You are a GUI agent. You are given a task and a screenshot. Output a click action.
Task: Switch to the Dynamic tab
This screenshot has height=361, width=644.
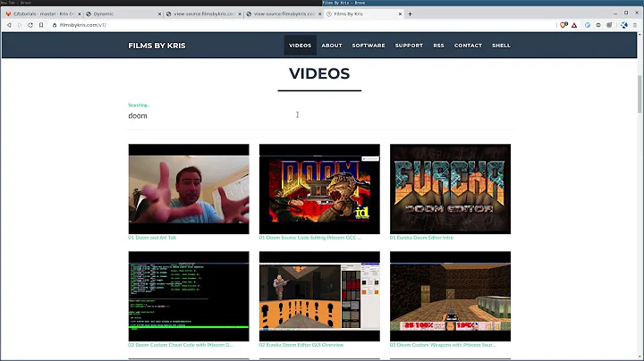[x=123, y=14]
